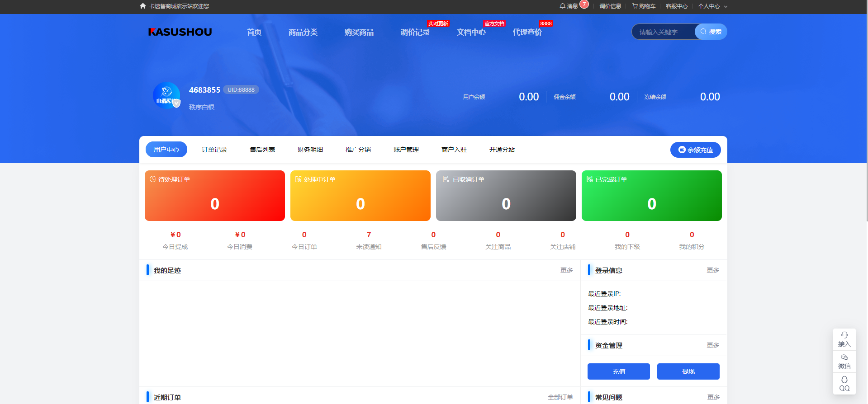
Task: Click the home icon in top bar
Action: pyautogui.click(x=143, y=6)
